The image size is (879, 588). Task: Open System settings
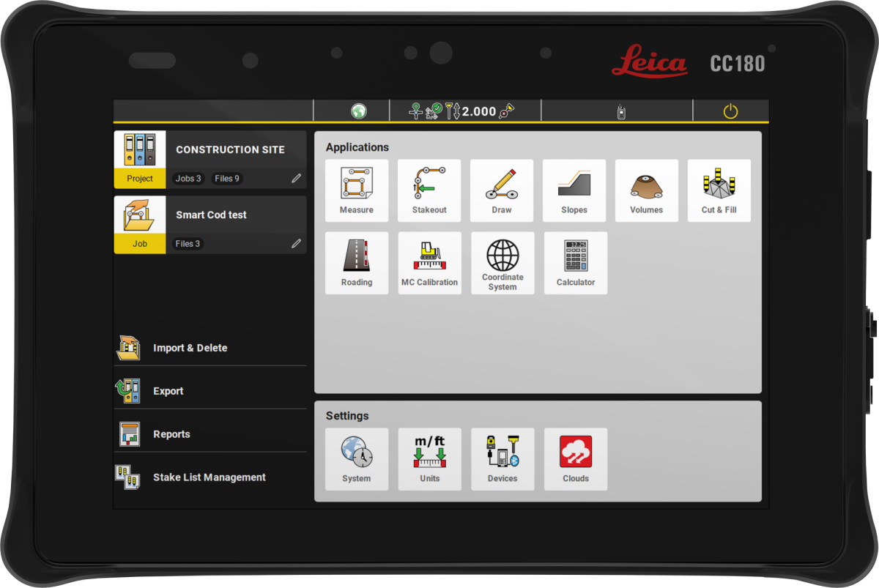357,458
